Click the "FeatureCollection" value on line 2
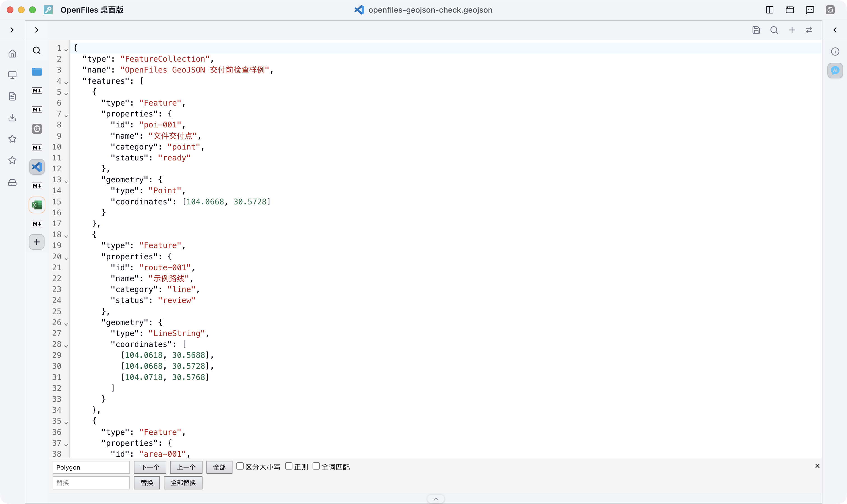Viewport: 847px width, 504px height. (x=165, y=59)
